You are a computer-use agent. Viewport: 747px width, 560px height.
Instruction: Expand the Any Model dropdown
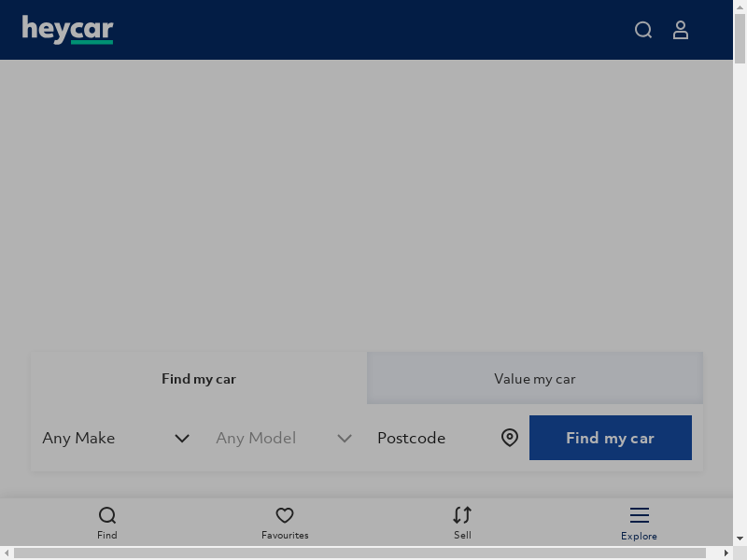click(283, 438)
